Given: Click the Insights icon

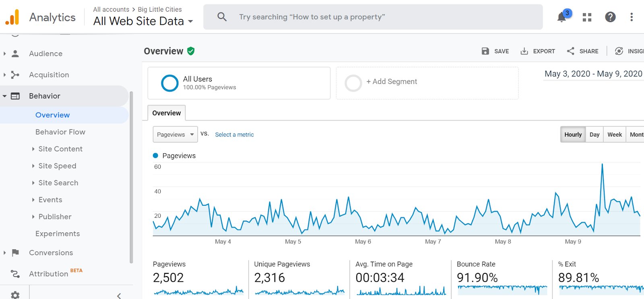Looking at the screenshot, I should (x=619, y=51).
